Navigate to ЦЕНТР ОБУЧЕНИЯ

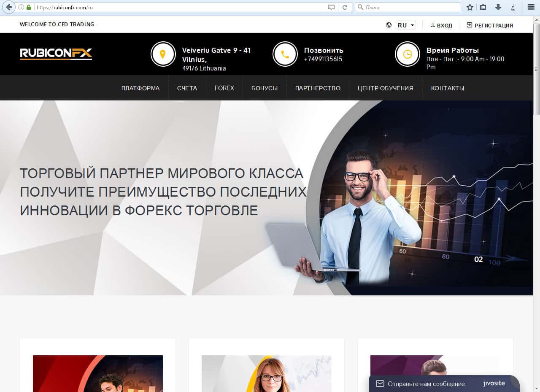pyautogui.click(x=386, y=88)
